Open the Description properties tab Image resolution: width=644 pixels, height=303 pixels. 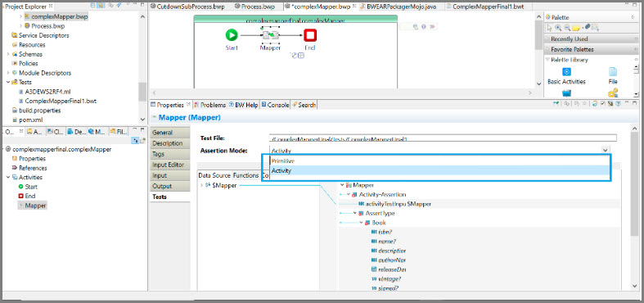click(x=169, y=143)
